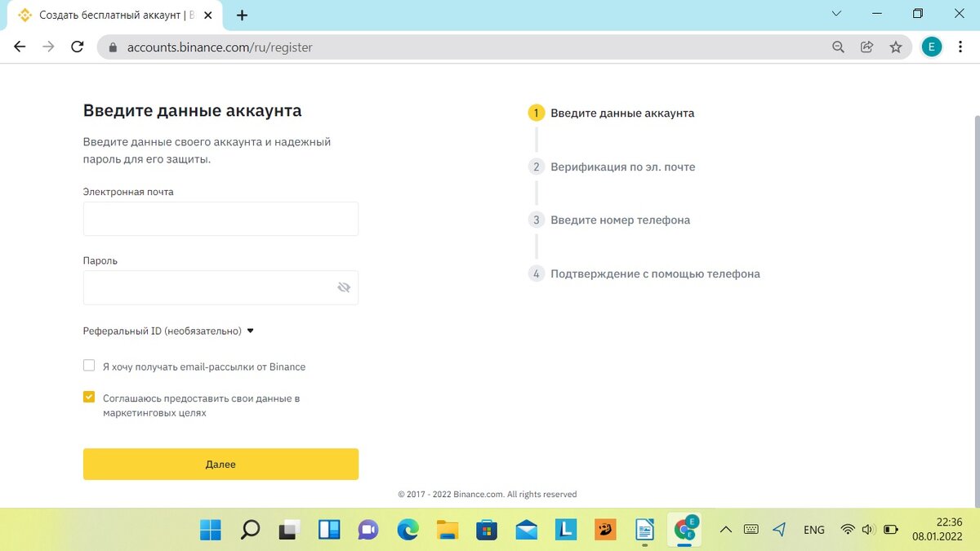Click the touch keyboard tray icon
Viewport: 980px width, 551px height.
click(x=751, y=530)
